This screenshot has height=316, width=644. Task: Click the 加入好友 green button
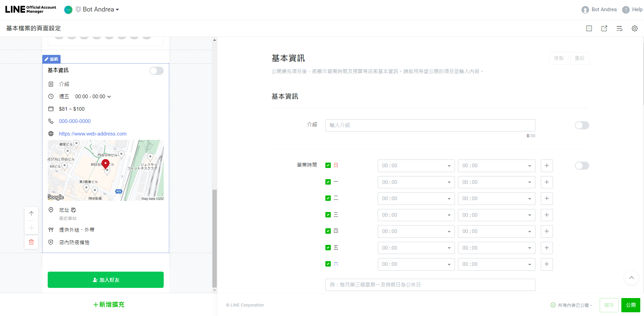point(105,279)
